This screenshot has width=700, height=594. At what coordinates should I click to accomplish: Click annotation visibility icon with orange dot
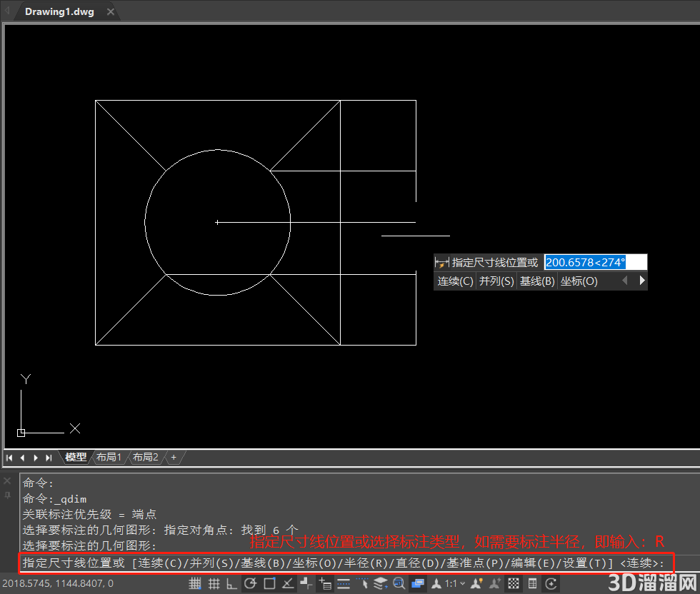coord(477,583)
